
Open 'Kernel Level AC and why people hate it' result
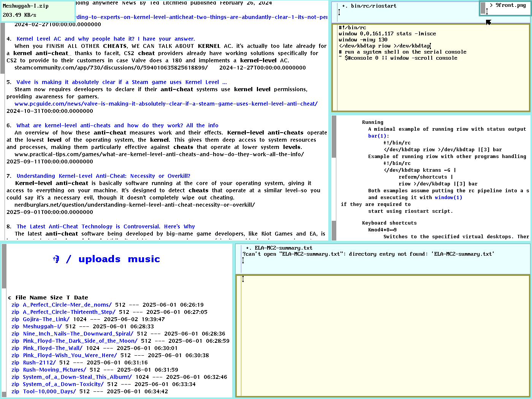106,39
